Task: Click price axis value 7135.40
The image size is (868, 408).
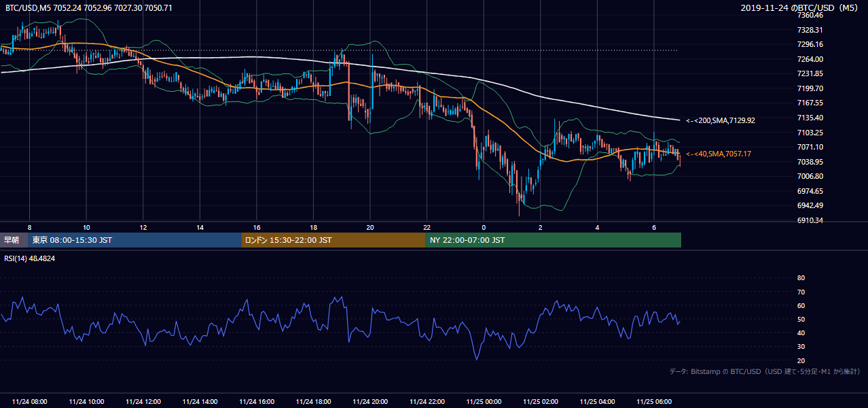Action: [810, 118]
